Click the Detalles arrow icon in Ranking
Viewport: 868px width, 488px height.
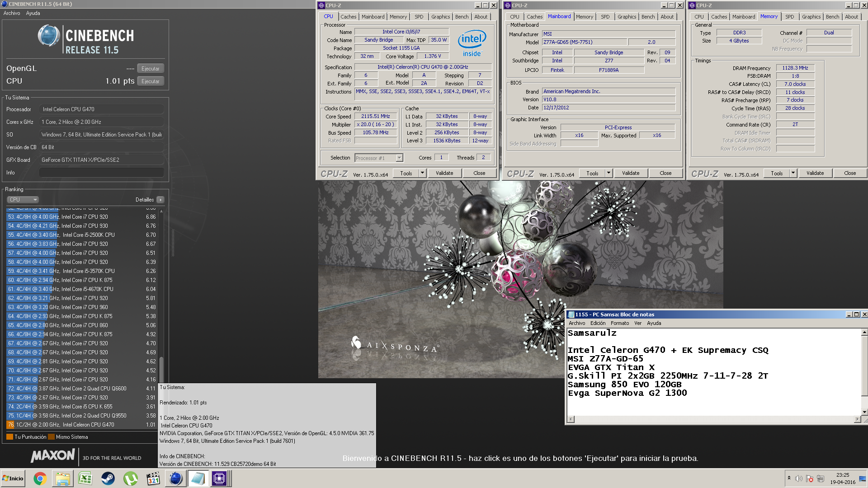[160, 200]
